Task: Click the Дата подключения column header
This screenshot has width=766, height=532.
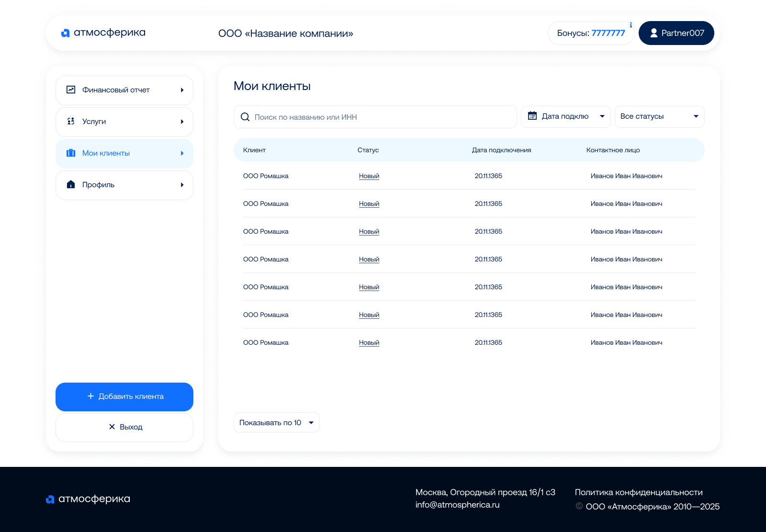Action: 502,150
